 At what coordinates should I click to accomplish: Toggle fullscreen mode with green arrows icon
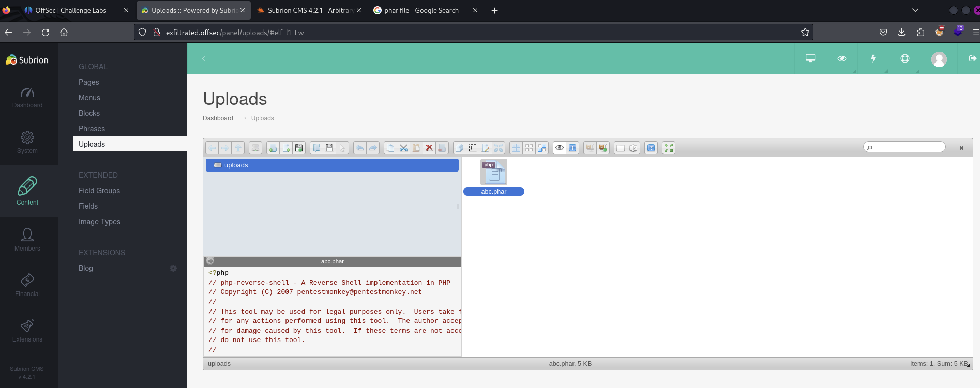pos(669,148)
